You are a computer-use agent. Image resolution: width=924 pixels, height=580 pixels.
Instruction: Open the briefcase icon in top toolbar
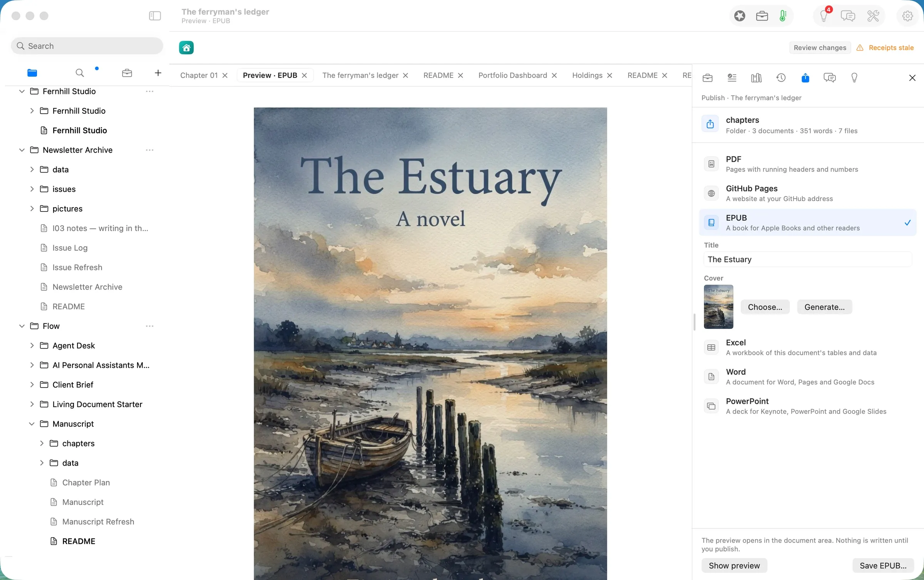click(762, 16)
